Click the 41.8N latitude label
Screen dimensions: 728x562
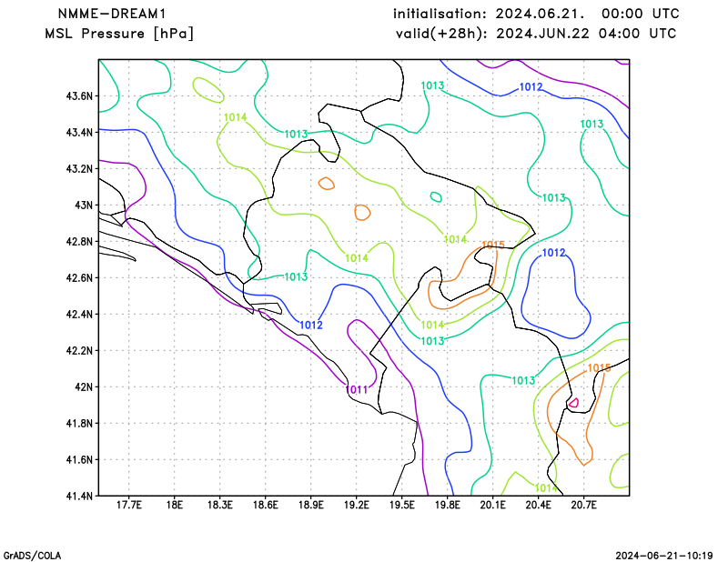79,423
